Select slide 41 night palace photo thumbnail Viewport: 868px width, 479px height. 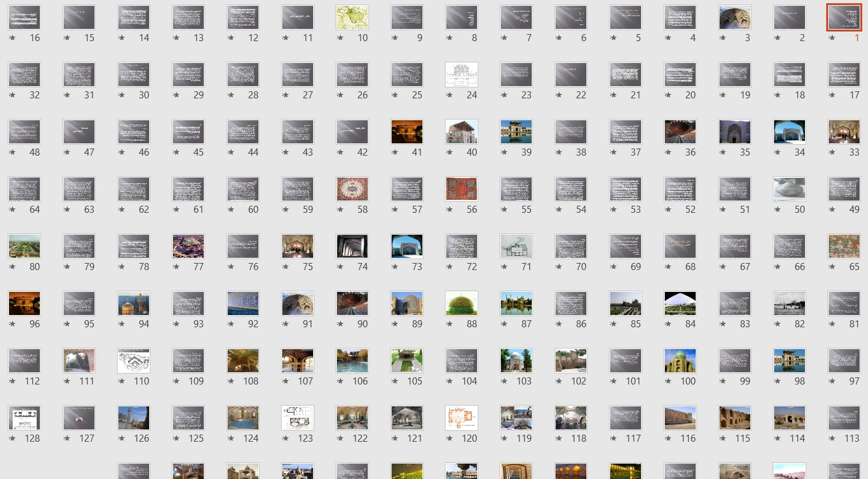[x=407, y=132]
